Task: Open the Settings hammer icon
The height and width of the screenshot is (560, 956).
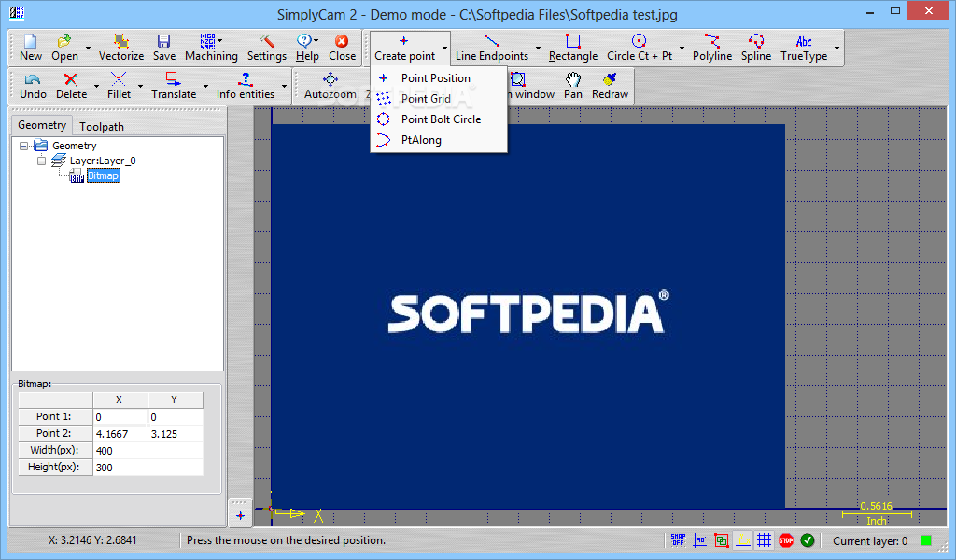Action: (266, 48)
